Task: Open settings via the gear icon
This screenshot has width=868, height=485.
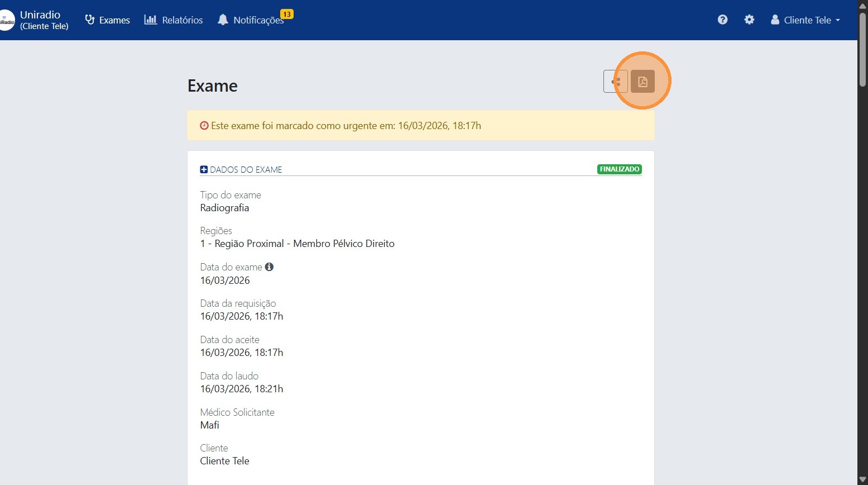Action: point(749,20)
